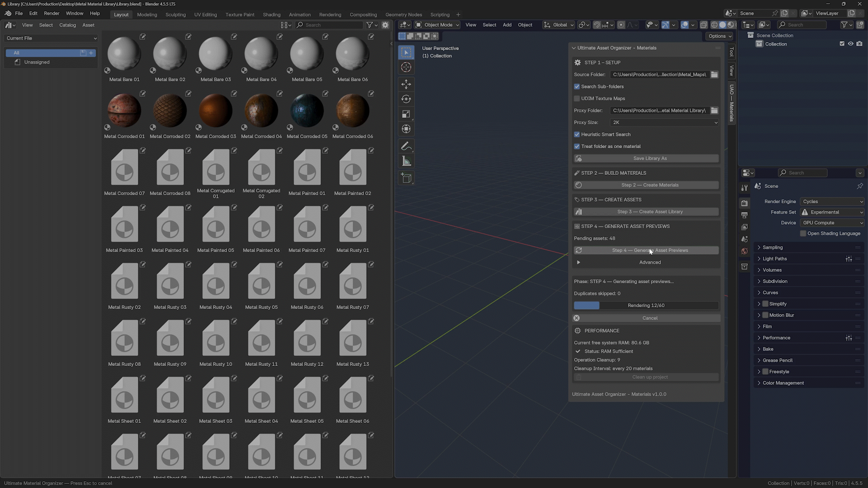Select the Measure tool
Screen dimensions: 868x488
click(406, 161)
